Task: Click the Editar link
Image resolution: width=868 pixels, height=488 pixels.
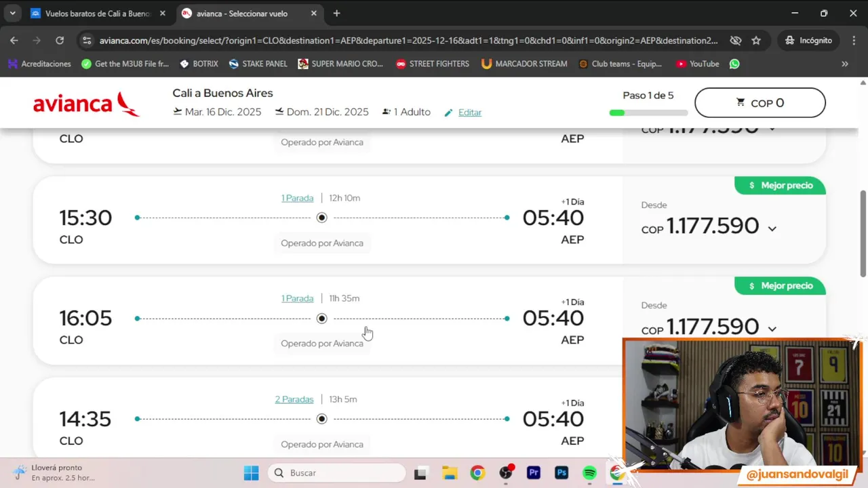Action: (x=470, y=113)
